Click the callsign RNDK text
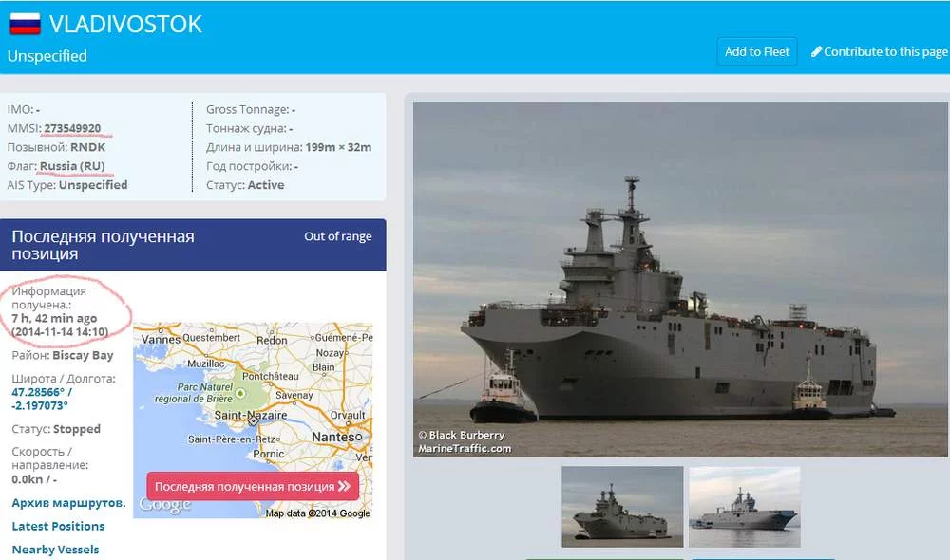The height and width of the screenshot is (560, 950). [x=87, y=147]
